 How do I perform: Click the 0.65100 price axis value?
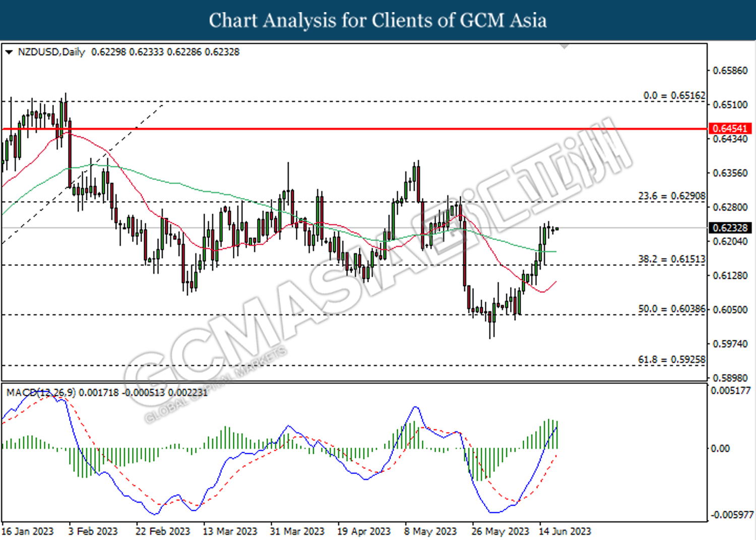730,105
